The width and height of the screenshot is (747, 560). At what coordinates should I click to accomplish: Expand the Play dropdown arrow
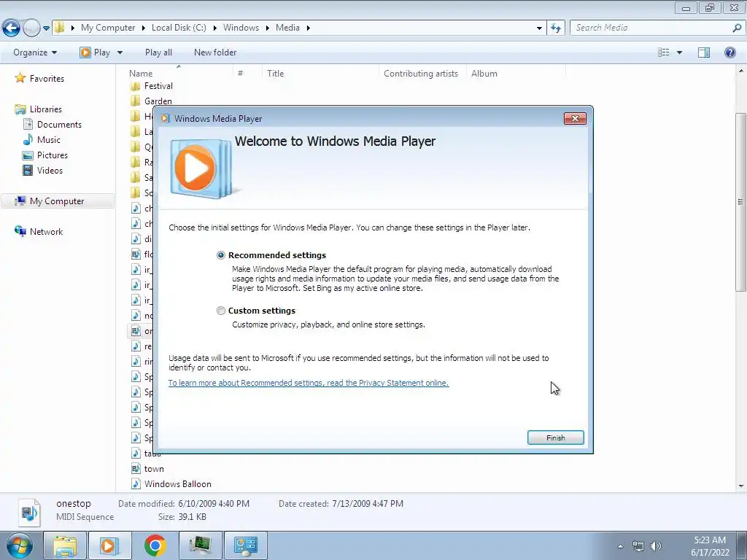(x=120, y=52)
